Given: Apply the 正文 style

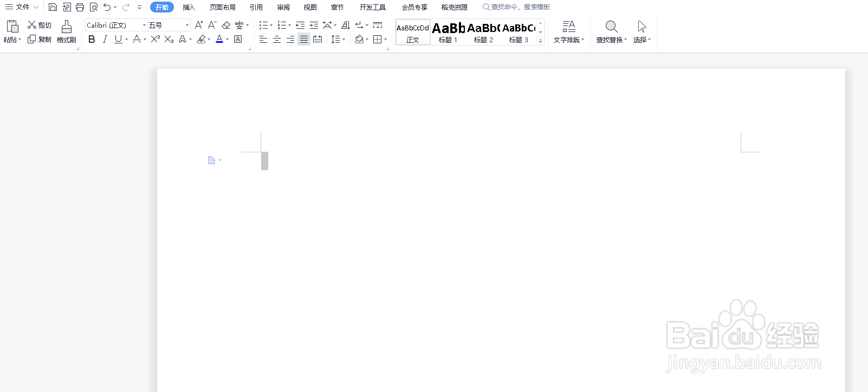Looking at the screenshot, I should pos(413,33).
